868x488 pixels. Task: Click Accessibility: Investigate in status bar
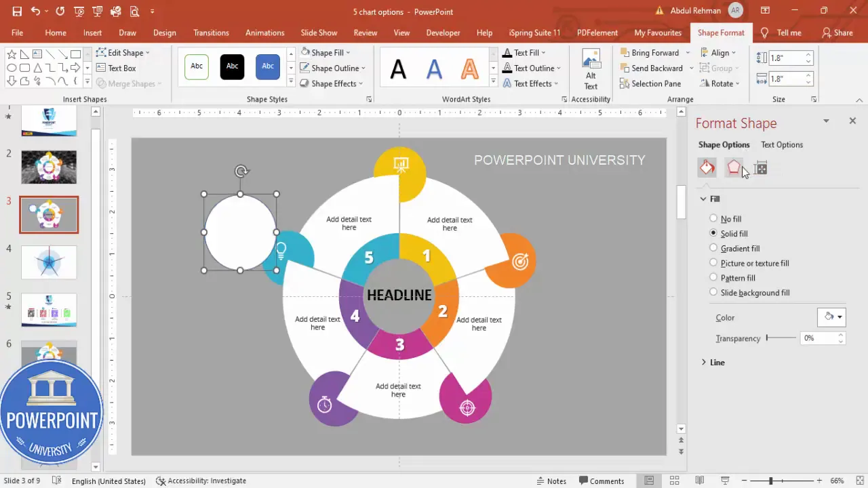pyautogui.click(x=201, y=481)
